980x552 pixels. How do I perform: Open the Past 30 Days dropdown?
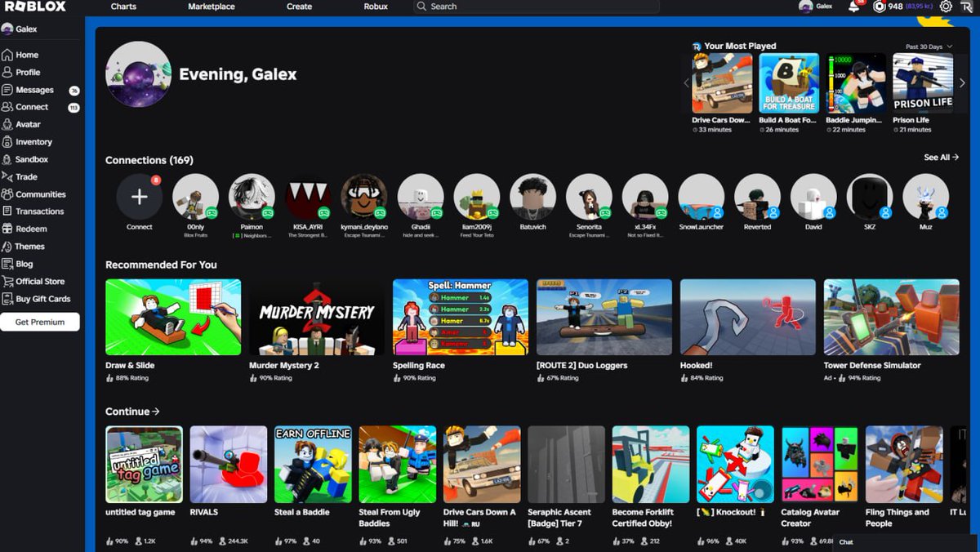click(929, 47)
